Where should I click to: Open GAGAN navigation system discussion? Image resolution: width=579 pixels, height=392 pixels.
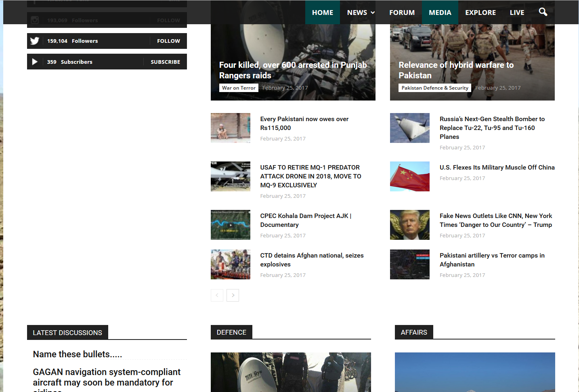point(107,379)
